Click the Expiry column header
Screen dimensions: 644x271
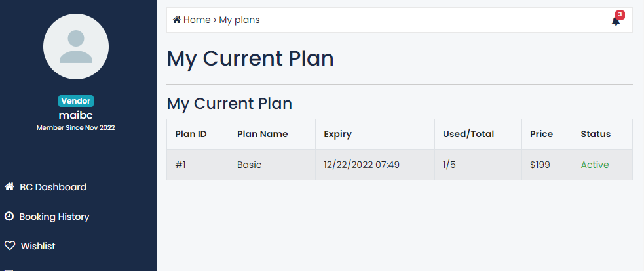(337, 134)
